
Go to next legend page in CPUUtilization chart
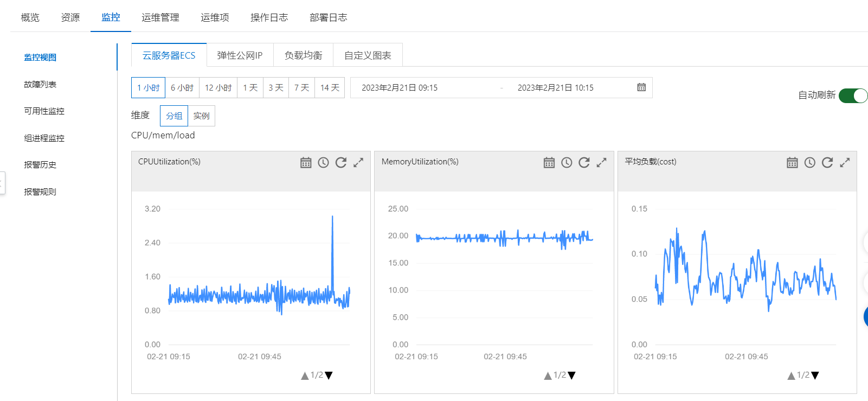point(329,375)
